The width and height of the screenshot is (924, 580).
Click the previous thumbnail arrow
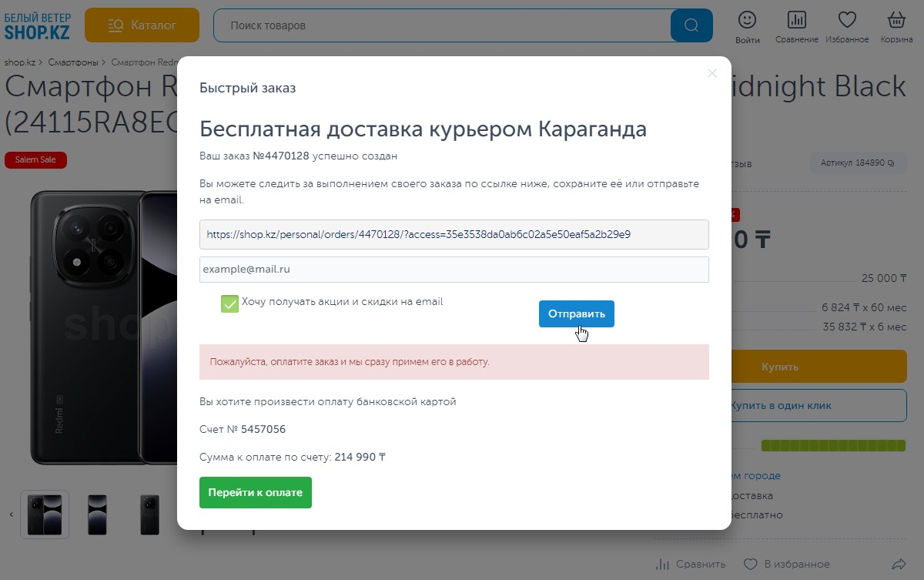11,514
